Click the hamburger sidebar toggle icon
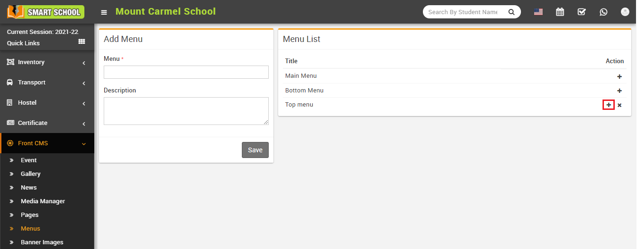The image size is (644, 249). [x=104, y=12]
